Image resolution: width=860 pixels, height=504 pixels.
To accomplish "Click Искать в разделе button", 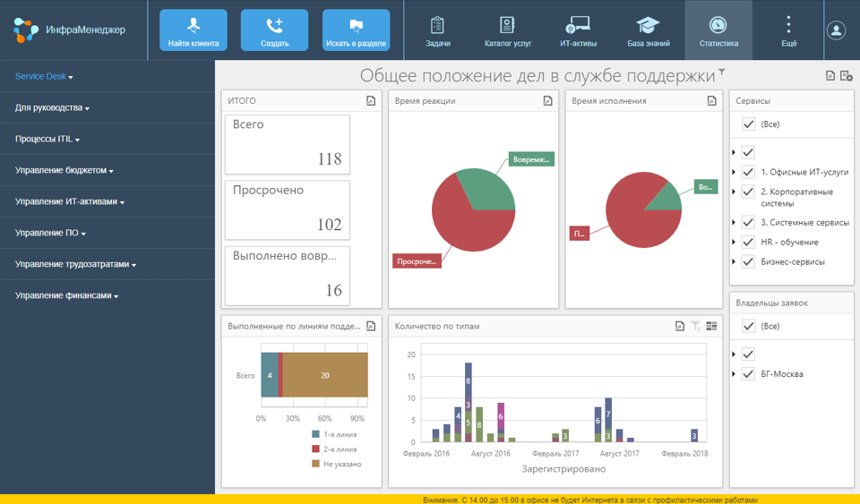I will coord(356,30).
